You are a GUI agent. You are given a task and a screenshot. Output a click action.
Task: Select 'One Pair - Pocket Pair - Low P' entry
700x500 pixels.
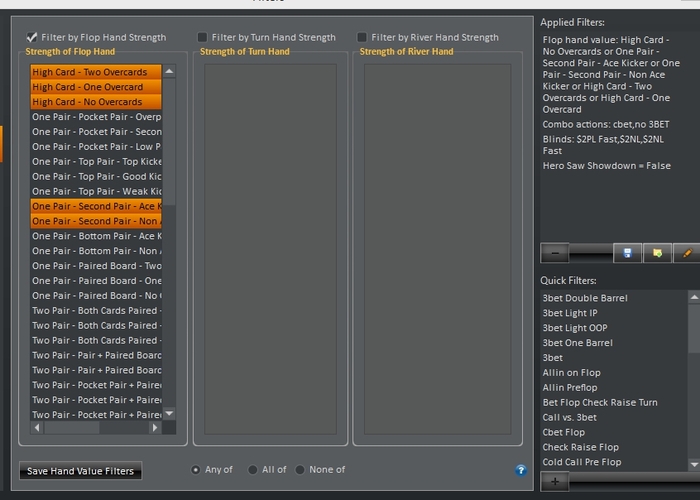[96, 146]
